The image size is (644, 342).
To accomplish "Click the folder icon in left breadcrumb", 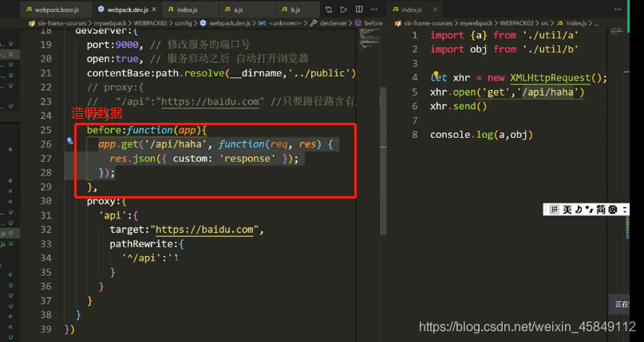I will pos(32,23).
